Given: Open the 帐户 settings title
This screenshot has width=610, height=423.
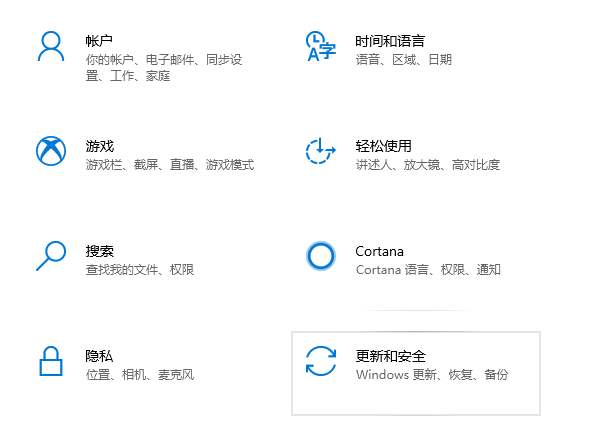Looking at the screenshot, I should 99,41.
